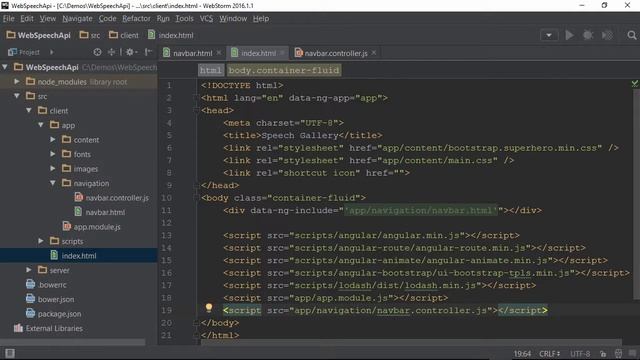This screenshot has height=360, width=640.
Task: Change CRLF line separator in status bar
Action: pos(549,354)
